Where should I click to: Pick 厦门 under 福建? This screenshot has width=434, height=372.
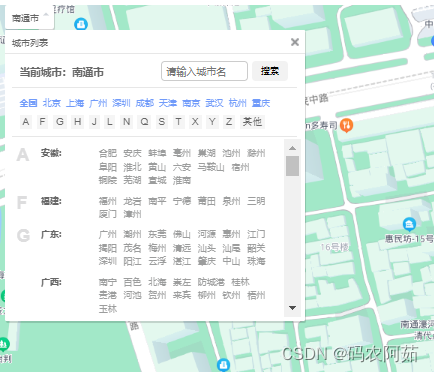[108, 214]
